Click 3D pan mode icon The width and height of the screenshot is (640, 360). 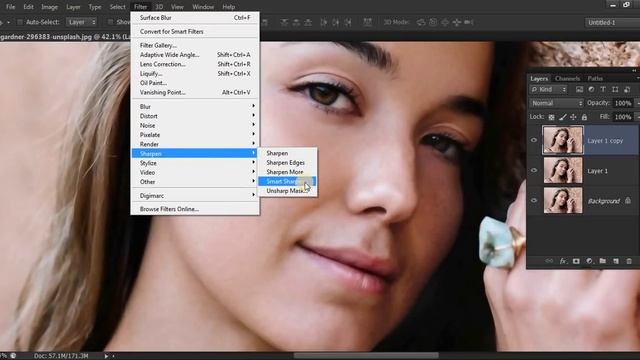pos(445,22)
